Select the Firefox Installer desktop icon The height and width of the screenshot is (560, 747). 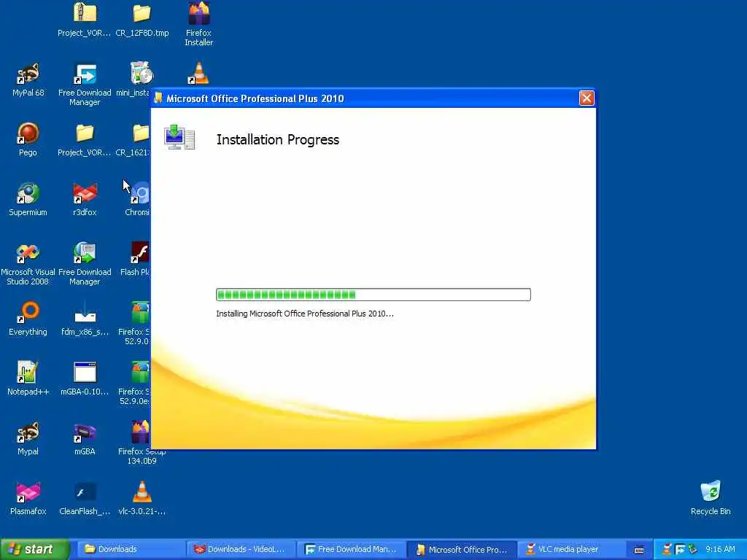point(198,13)
